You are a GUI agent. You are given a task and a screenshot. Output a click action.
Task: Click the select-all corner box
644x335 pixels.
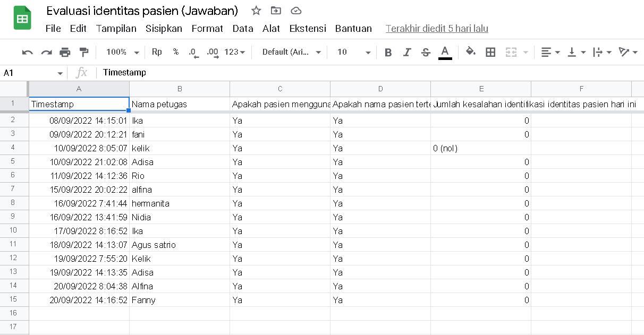[14, 89]
